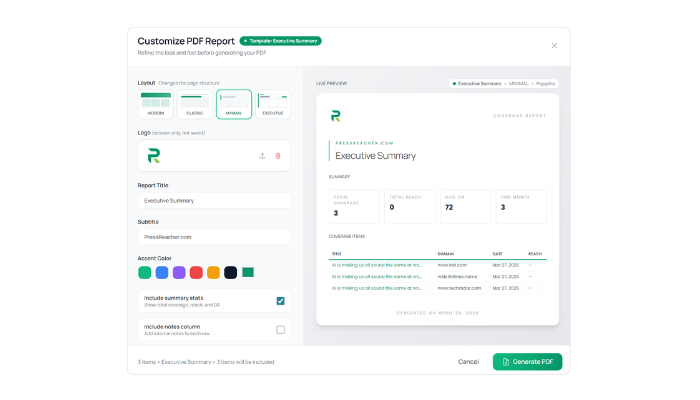The height and width of the screenshot is (400, 700).
Task: Toggle Include summary stats checkbox
Action: 280,301
